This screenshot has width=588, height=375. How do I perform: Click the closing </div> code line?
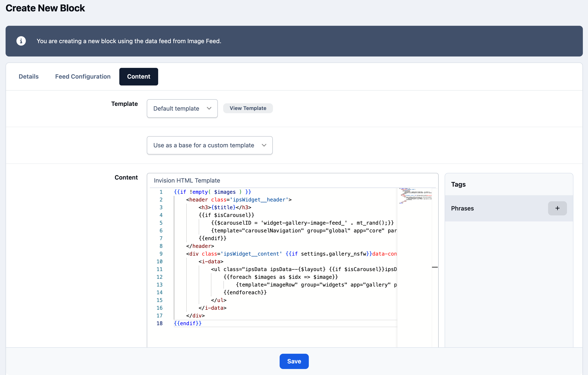(x=195, y=316)
